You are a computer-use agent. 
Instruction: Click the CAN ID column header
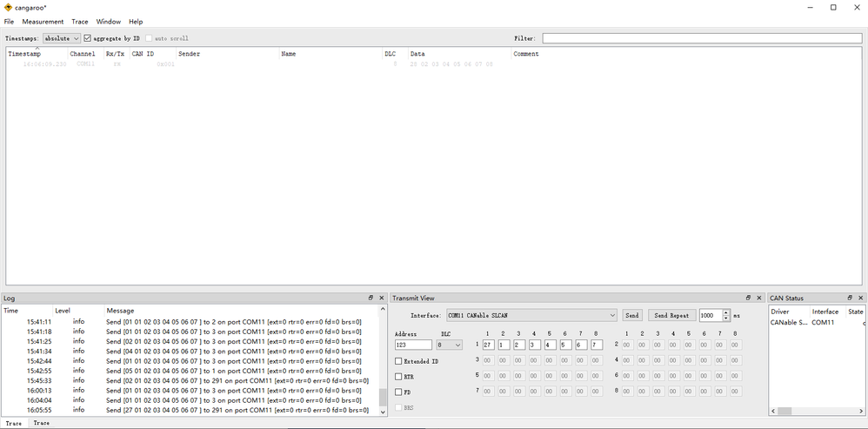coord(153,54)
